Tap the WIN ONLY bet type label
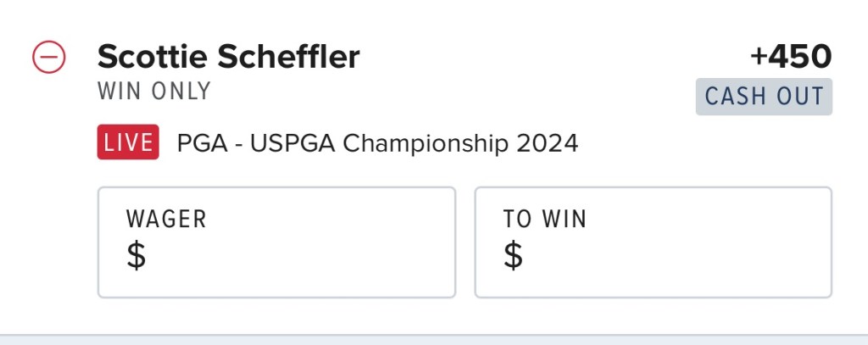 click(x=154, y=91)
